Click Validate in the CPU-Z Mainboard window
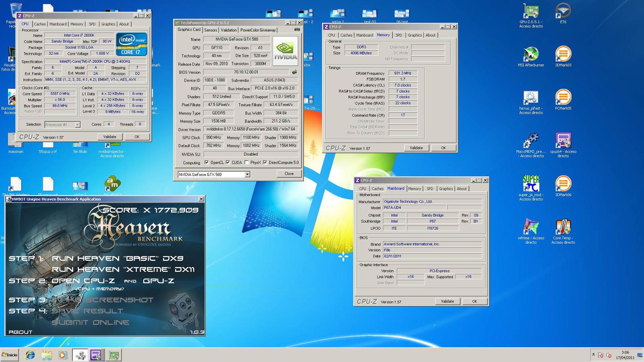Viewport: 644px width, 362px height. (x=447, y=301)
